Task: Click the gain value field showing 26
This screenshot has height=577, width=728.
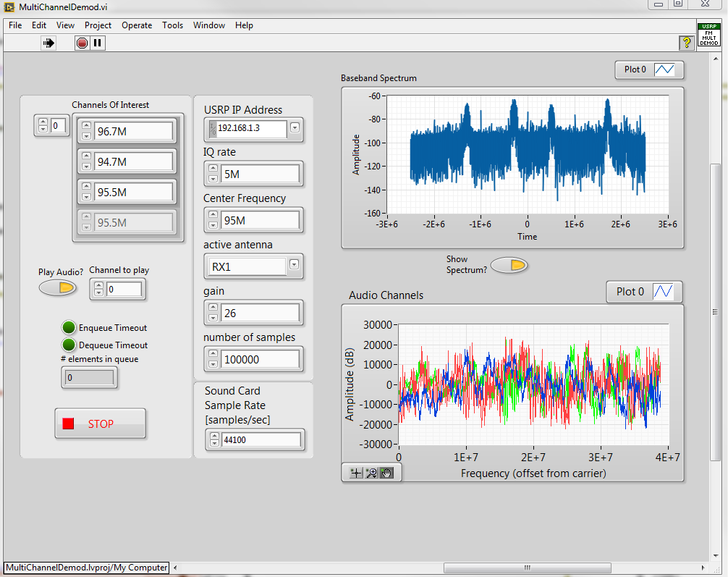Action: tap(260, 313)
